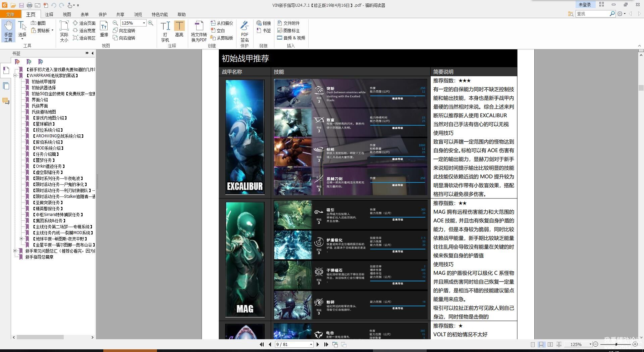Collapse the 【WARFRAME老玩家的黑话】 bookmark node
Screen dimensions: 644x352
pyautogui.click(x=15, y=76)
